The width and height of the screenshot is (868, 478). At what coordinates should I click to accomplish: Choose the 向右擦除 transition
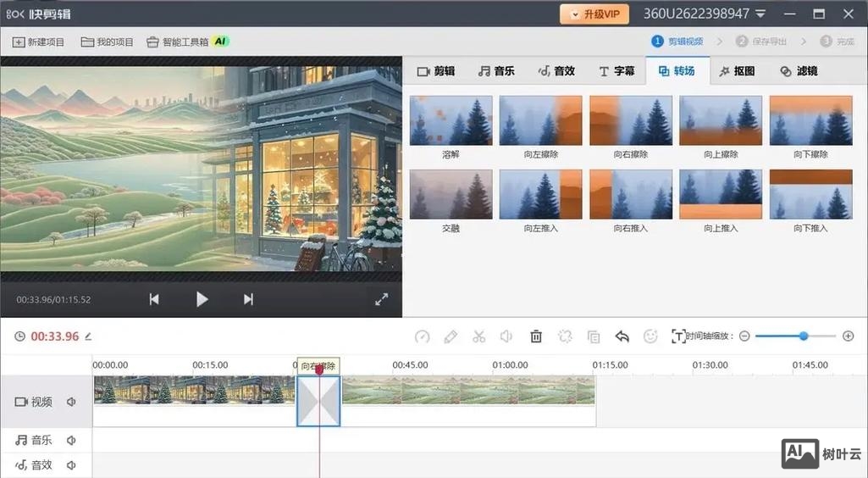tap(631, 120)
